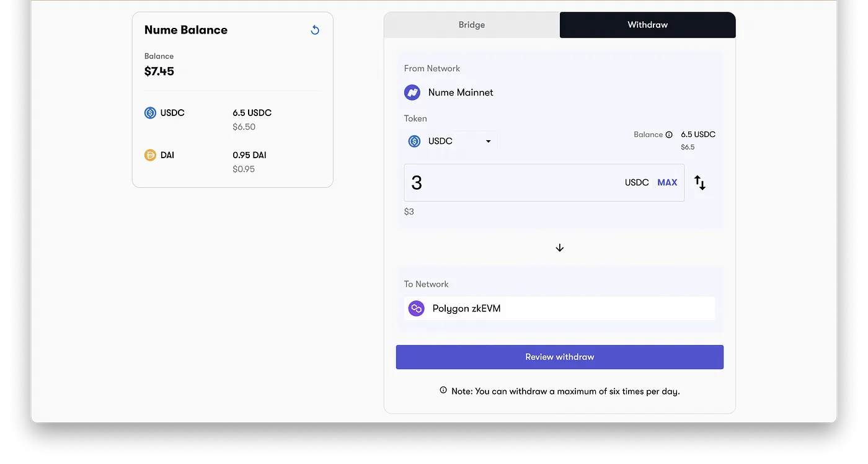Focus the withdraw amount input showing 3

click(544, 182)
